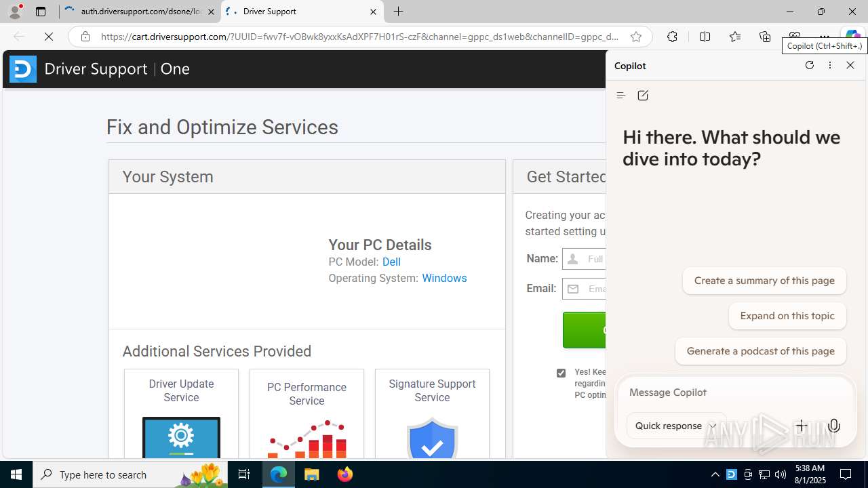Add this page to favorites
Viewport: 868px width, 488px height.
(636, 37)
